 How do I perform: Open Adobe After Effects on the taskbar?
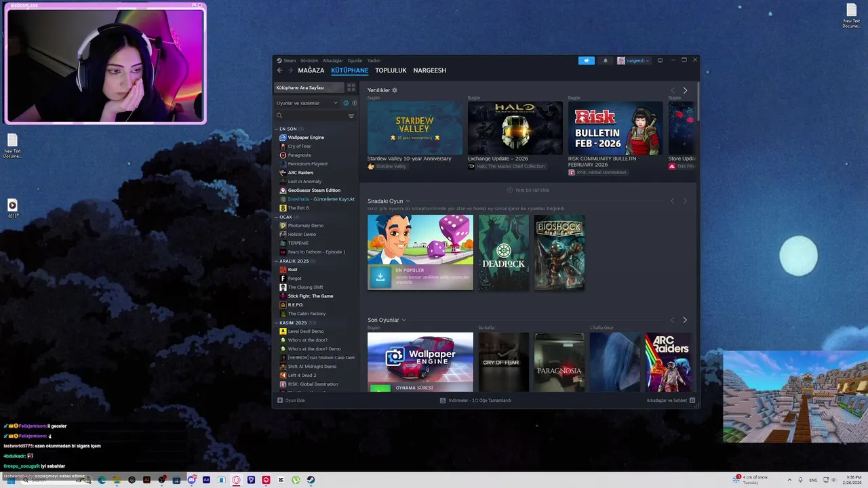[x=206, y=480]
